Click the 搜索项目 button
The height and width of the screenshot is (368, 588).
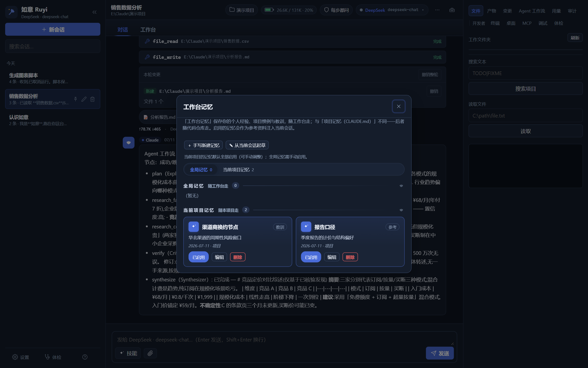pyautogui.click(x=526, y=89)
